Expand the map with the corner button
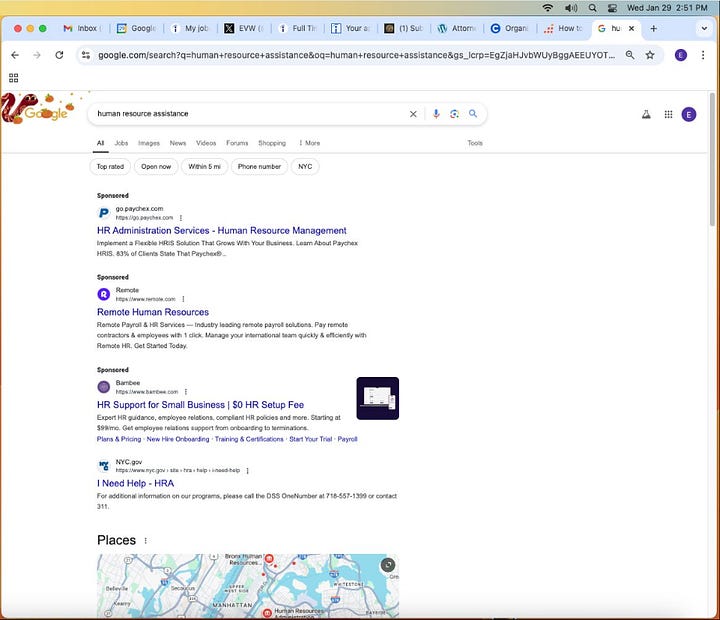This screenshot has height=620, width=720. (x=388, y=565)
